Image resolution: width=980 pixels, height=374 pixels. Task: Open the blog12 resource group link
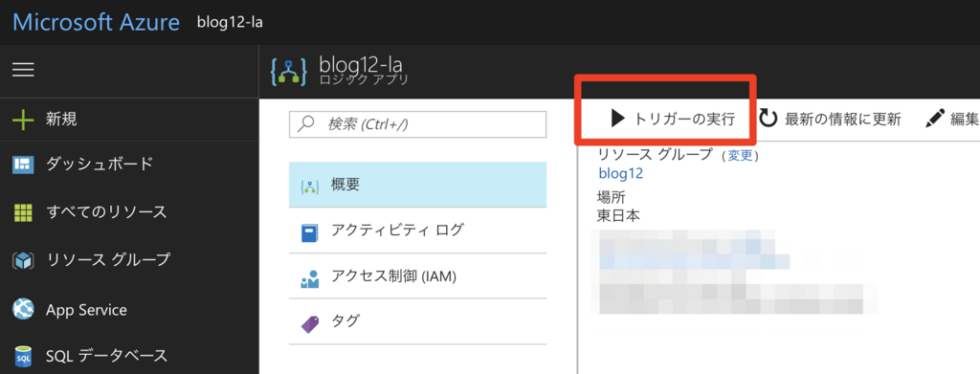point(620,173)
